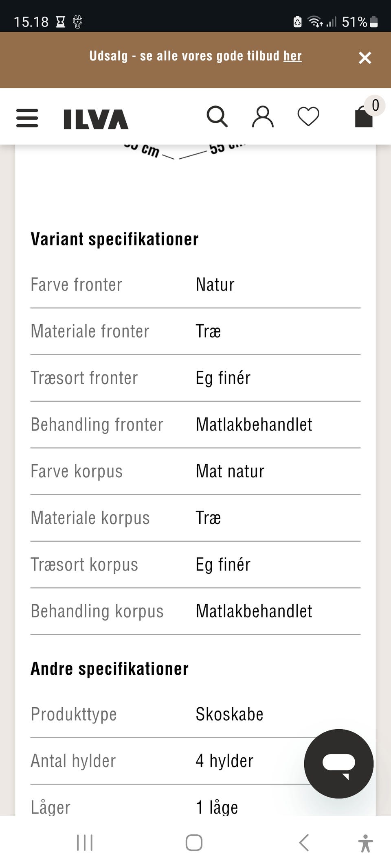Select the 'Skoskabe' product type value
Screen dimensions: 391x868
(229, 715)
